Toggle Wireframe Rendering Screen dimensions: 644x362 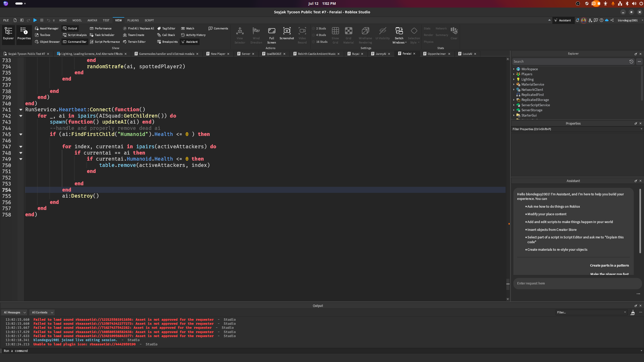365,35
